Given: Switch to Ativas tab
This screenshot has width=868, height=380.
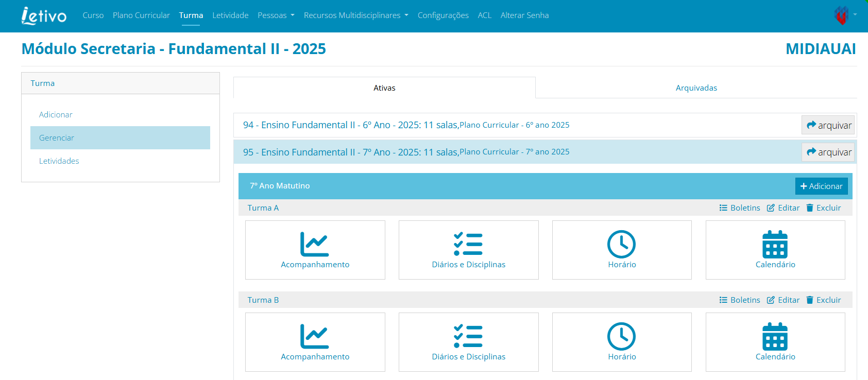Looking at the screenshot, I should pos(384,88).
